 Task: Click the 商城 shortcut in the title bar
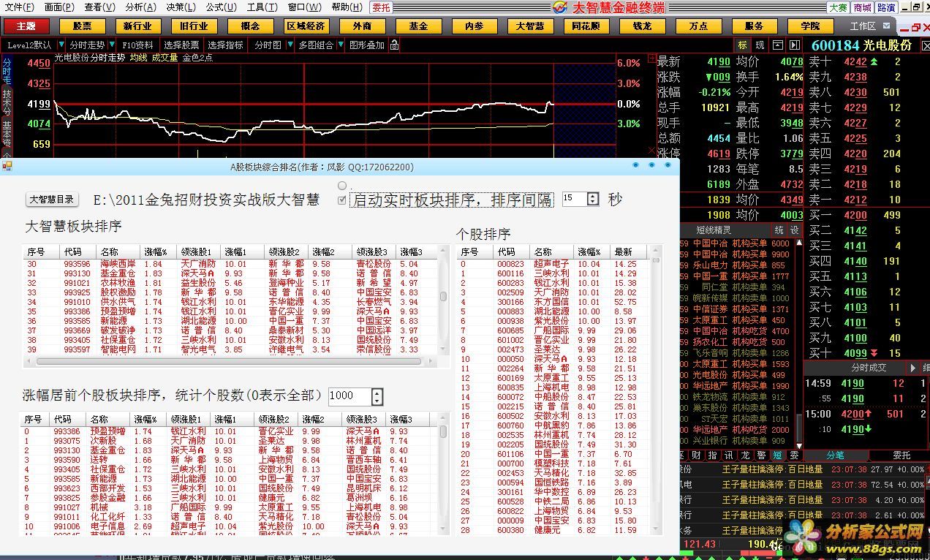(862, 7)
